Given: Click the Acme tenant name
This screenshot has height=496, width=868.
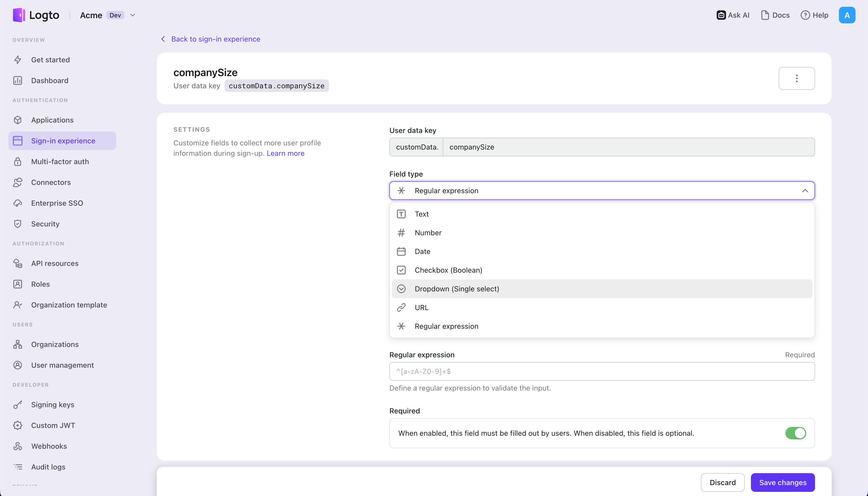Looking at the screenshot, I should [91, 15].
